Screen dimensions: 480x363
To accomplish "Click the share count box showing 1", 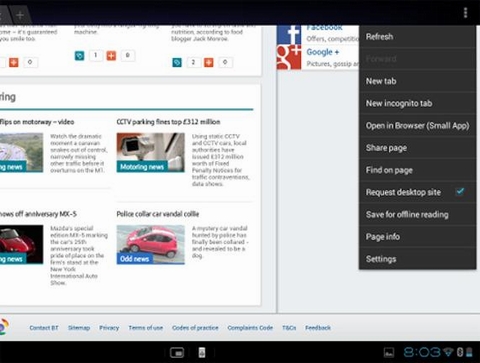I will coord(95,55).
